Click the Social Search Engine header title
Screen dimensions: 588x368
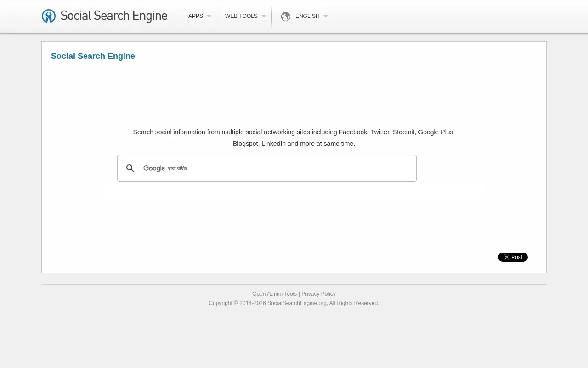pyautogui.click(x=114, y=16)
